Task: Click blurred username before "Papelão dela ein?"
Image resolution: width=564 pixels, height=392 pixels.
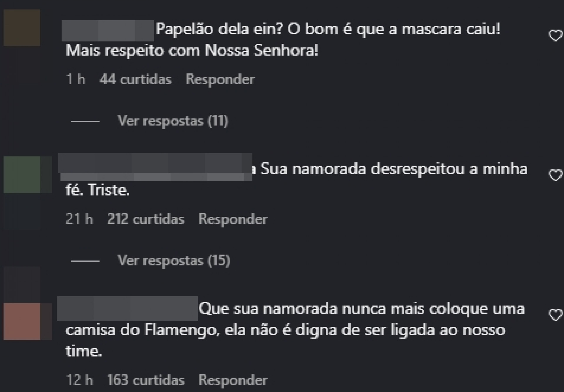Action: point(108,31)
